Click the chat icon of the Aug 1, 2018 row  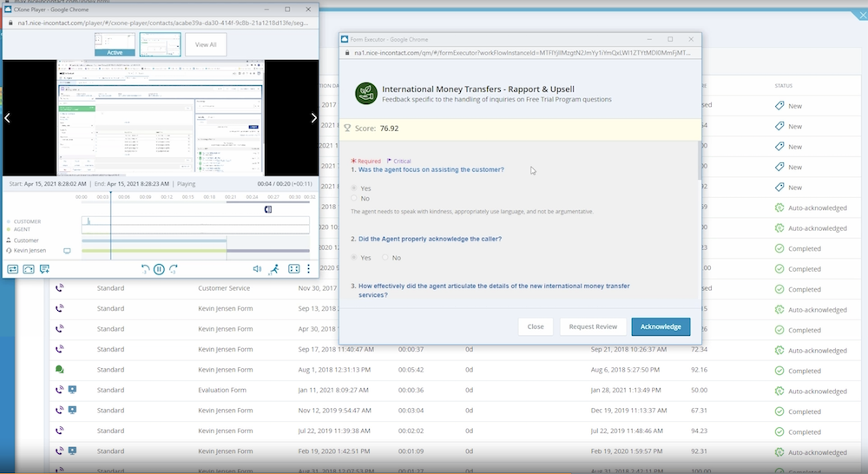[x=59, y=369]
